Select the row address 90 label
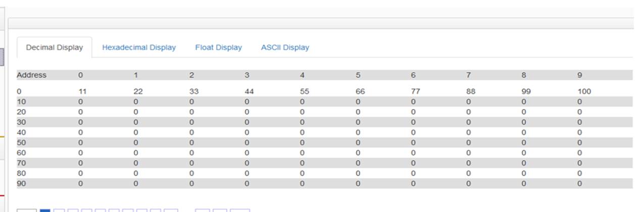Screen dimensions: 644x212 [x=21, y=184]
